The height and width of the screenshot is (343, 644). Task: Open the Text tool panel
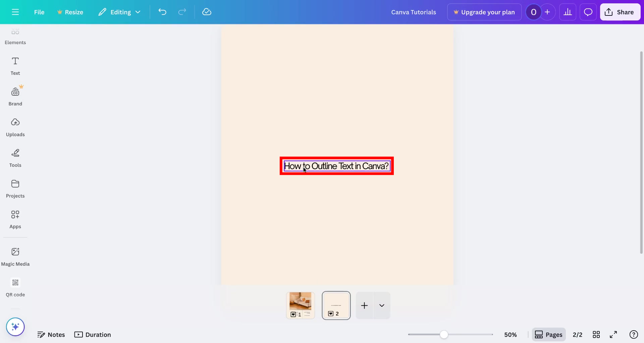pos(15,66)
